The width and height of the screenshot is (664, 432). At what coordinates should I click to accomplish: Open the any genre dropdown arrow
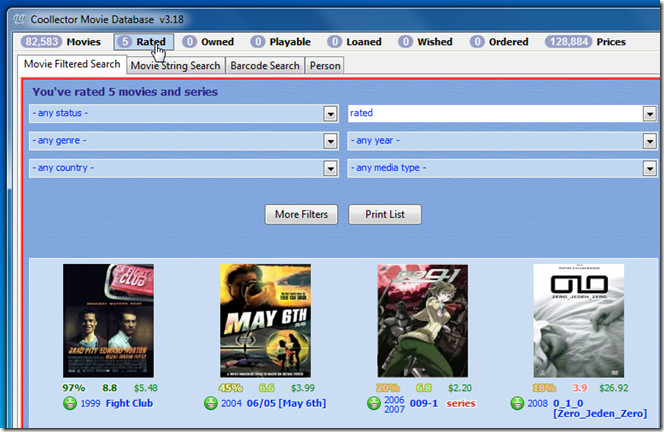click(330, 141)
